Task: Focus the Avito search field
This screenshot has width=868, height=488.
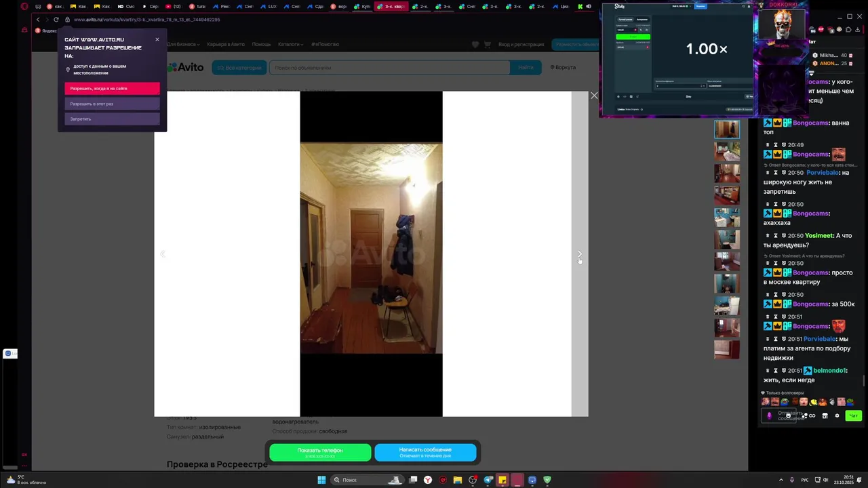Action: [x=390, y=68]
